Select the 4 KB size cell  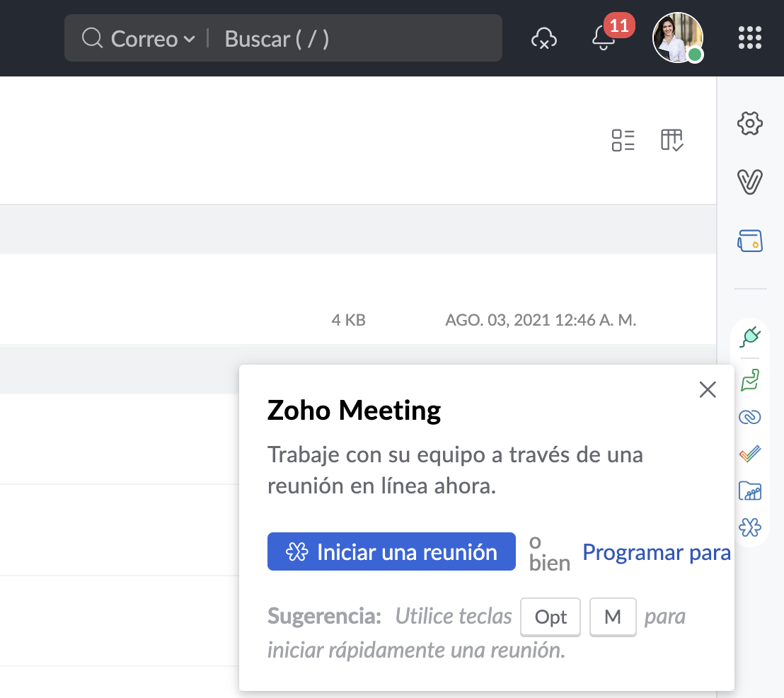coord(349,320)
